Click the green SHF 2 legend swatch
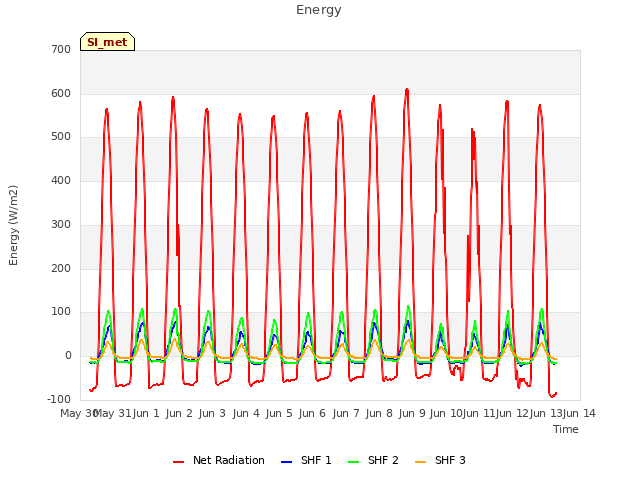The width and height of the screenshot is (640, 480). 353,462
